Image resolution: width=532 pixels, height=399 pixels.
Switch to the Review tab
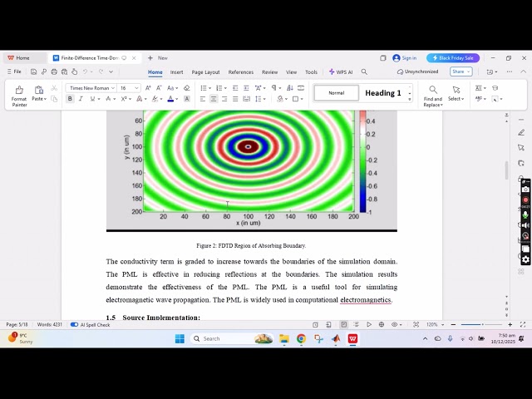269,72
